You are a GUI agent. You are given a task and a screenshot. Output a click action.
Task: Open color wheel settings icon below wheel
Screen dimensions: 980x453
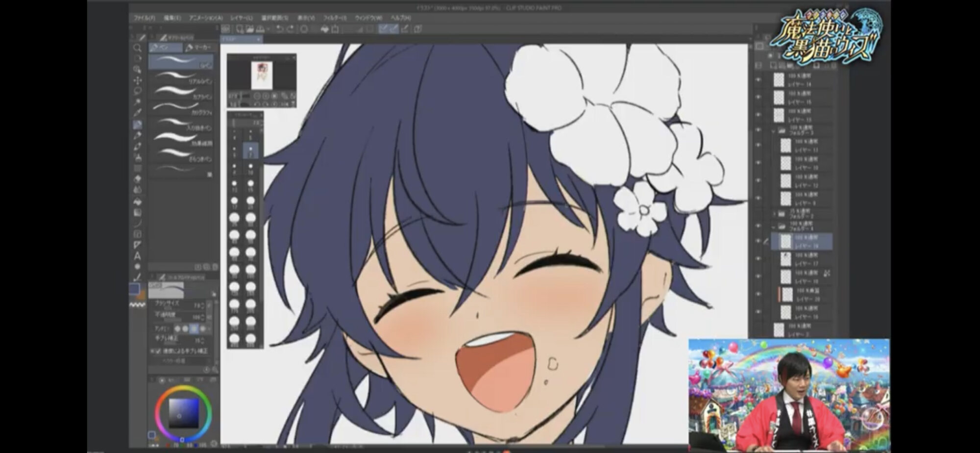(213, 444)
